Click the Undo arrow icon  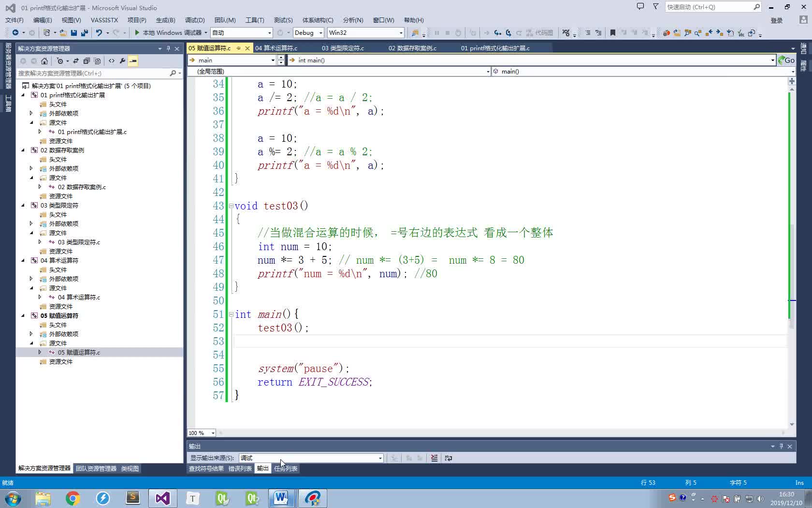click(99, 32)
